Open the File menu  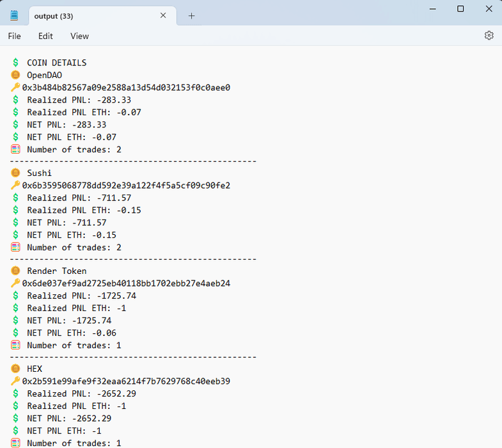click(x=15, y=36)
